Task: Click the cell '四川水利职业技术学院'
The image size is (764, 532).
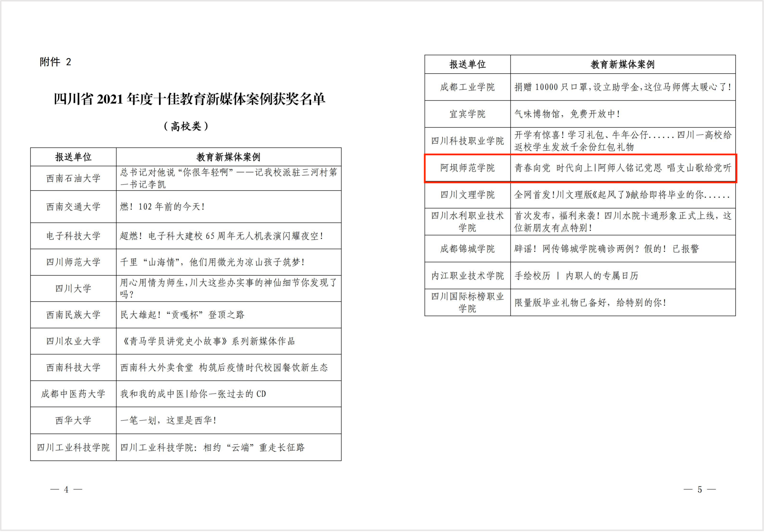Action: [x=467, y=222]
